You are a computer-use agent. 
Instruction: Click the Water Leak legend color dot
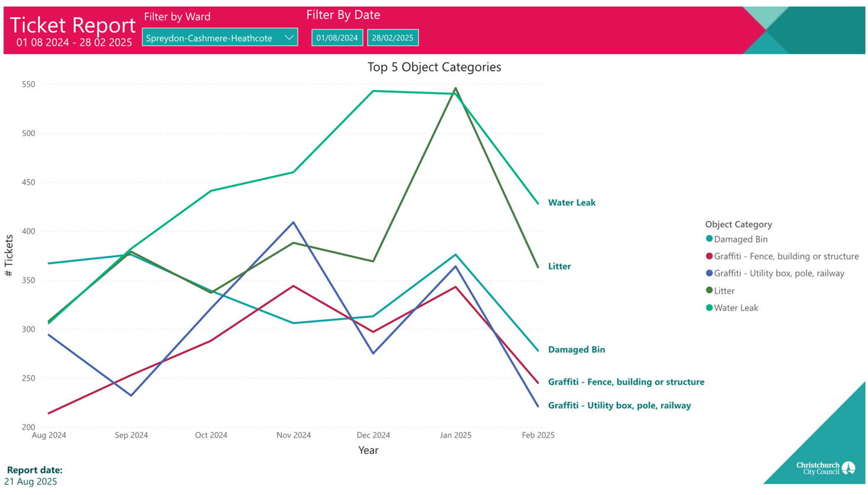709,308
